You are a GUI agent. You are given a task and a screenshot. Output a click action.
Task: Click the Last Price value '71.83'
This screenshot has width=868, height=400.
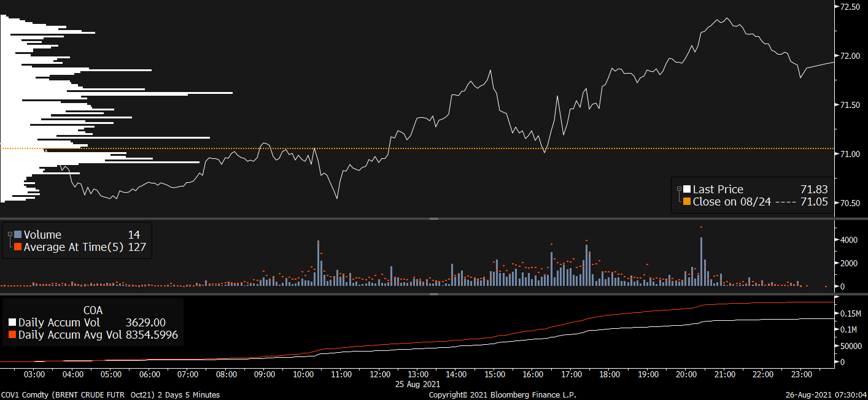[814, 190]
